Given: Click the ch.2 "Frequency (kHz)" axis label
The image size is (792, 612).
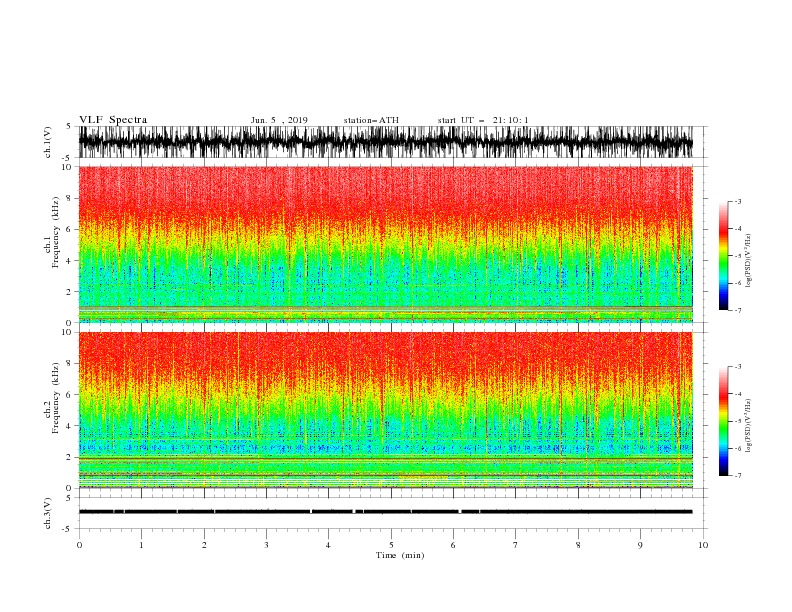Looking at the screenshot, I should point(55,397).
